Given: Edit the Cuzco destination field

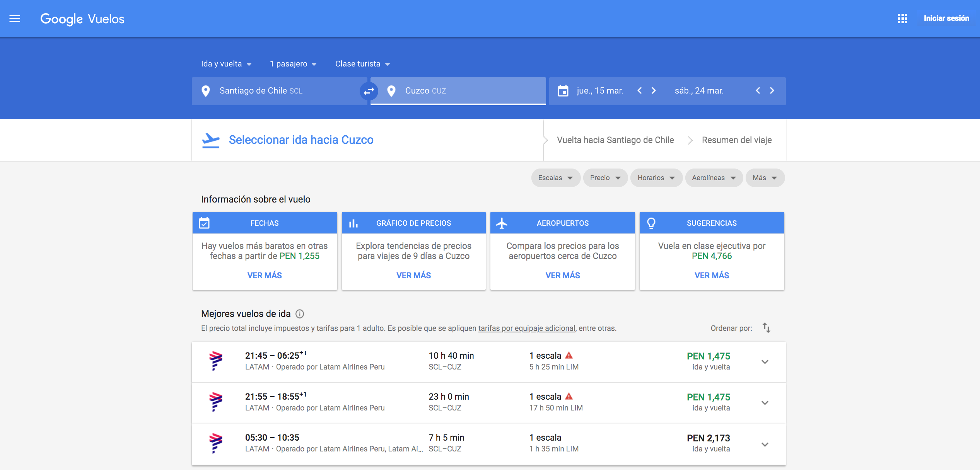Looking at the screenshot, I should coord(458,91).
